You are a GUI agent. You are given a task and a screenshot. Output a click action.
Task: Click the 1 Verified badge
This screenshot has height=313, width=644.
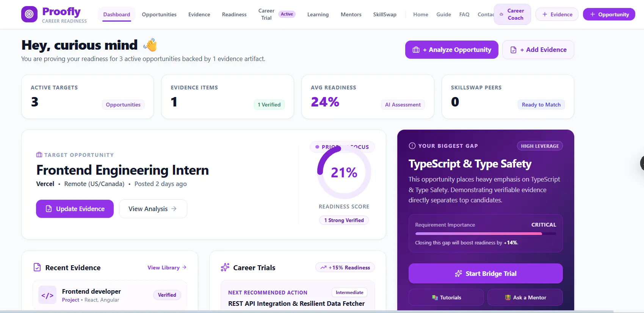[x=269, y=105]
